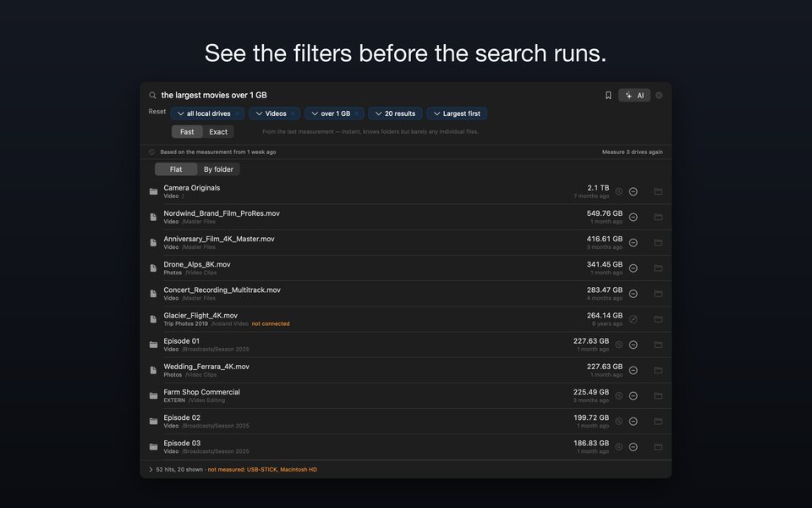Viewport: 812px width, 508px height.
Task: Open the Videos filter dropdown
Action: (x=271, y=113)
